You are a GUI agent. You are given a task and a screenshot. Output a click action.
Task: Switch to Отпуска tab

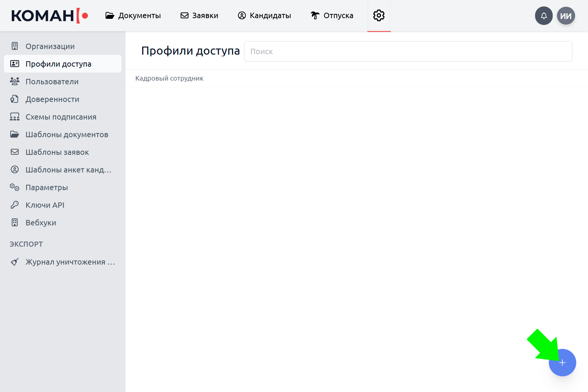pos(332,15)
